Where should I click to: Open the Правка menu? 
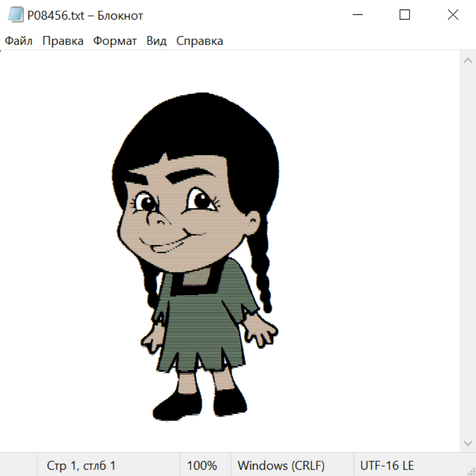(63, 41)
